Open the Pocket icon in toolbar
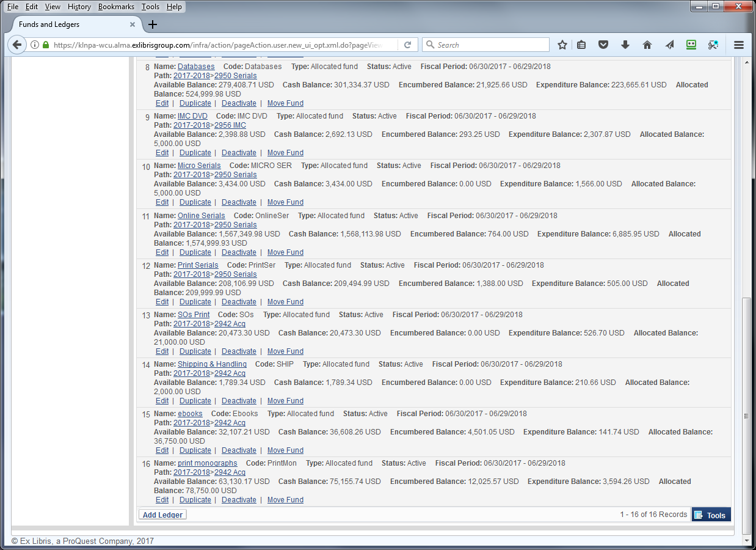 pos(603,45)
